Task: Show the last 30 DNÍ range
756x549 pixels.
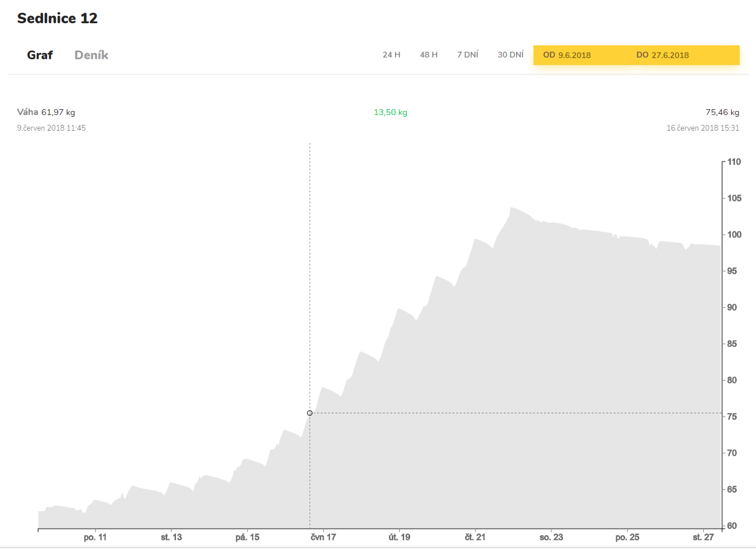Action: (511, 55)
